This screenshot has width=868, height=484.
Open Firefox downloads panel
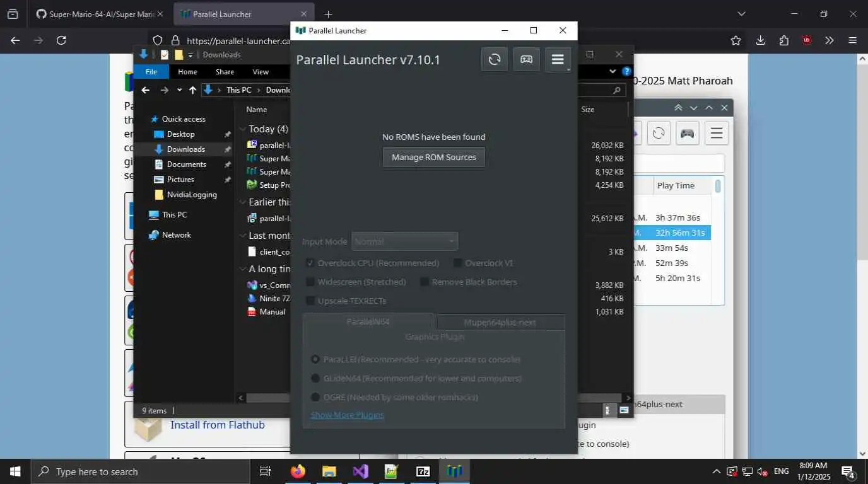(760, 40)
